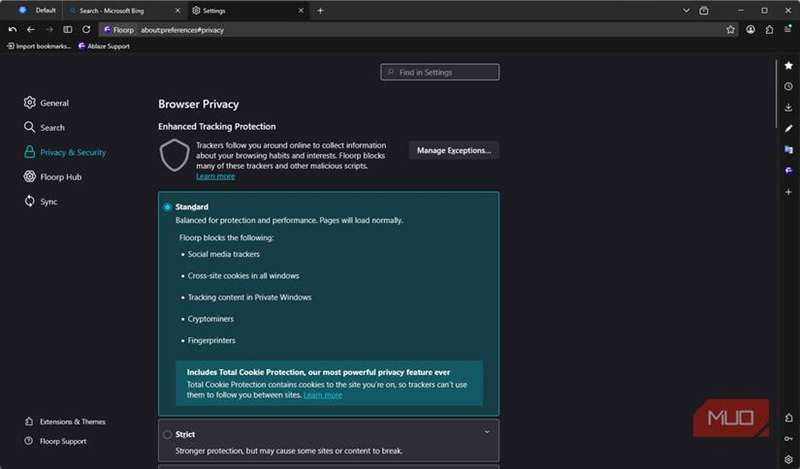This screenshot has height=469, width=800.
Task: Click the plus icon in right sidebar
Action: [788, 191]
